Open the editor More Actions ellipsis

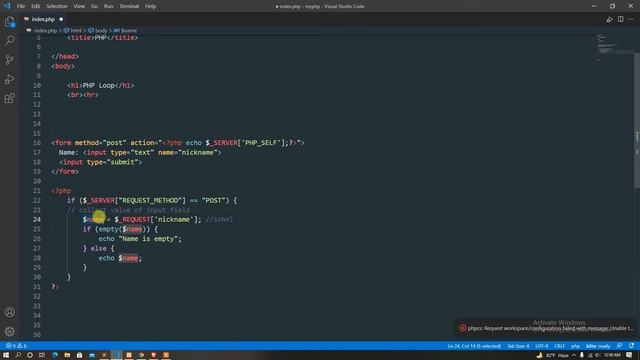tap(631, 19)
